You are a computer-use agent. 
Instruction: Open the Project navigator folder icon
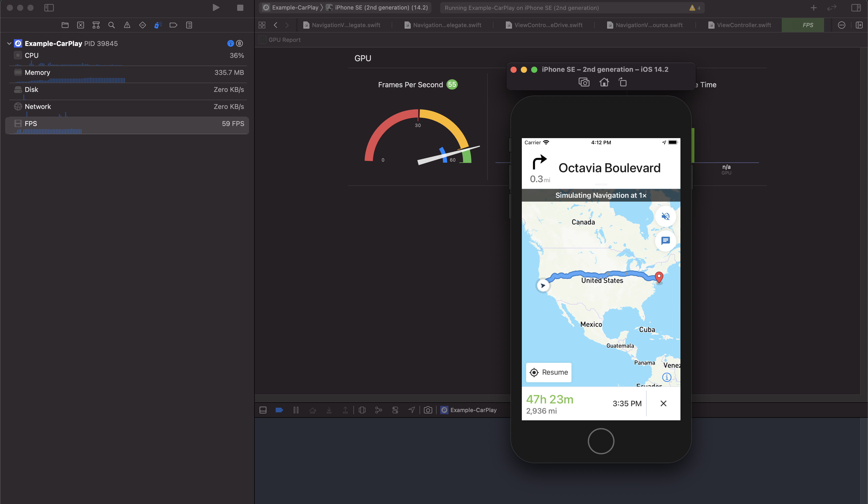click(65, 25)
